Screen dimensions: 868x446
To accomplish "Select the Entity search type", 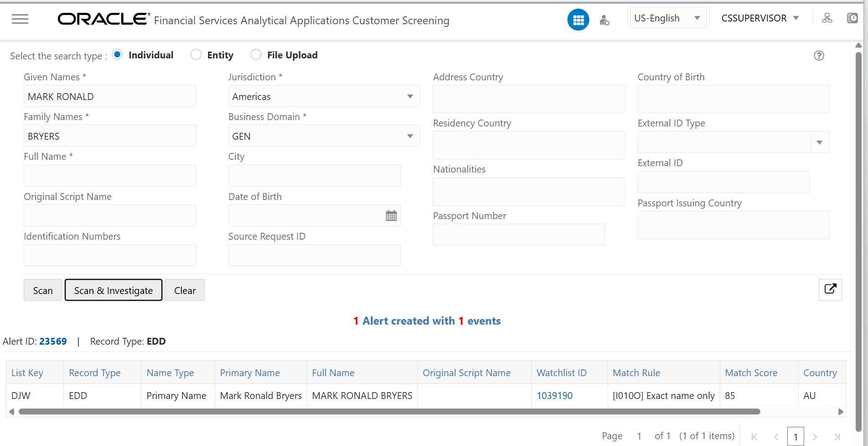I will (x=196, y=55).
